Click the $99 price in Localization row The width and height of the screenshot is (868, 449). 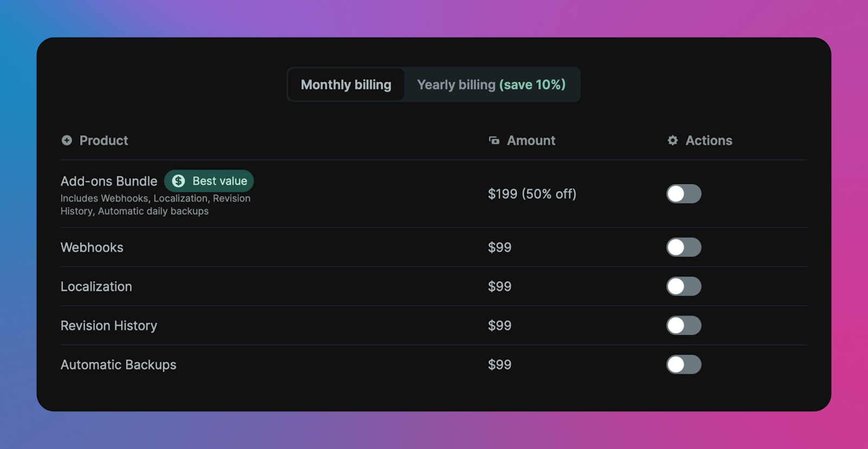tap(500, 287)
